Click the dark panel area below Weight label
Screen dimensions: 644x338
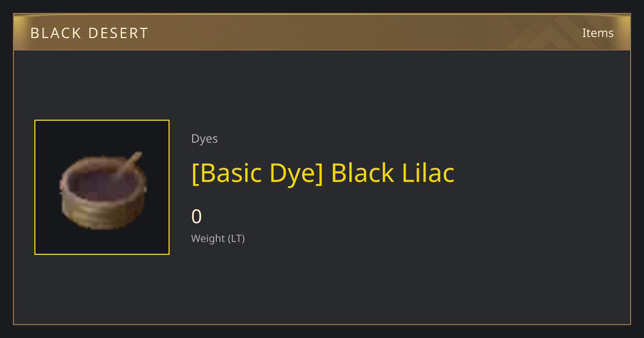click(x=376, y=284)
